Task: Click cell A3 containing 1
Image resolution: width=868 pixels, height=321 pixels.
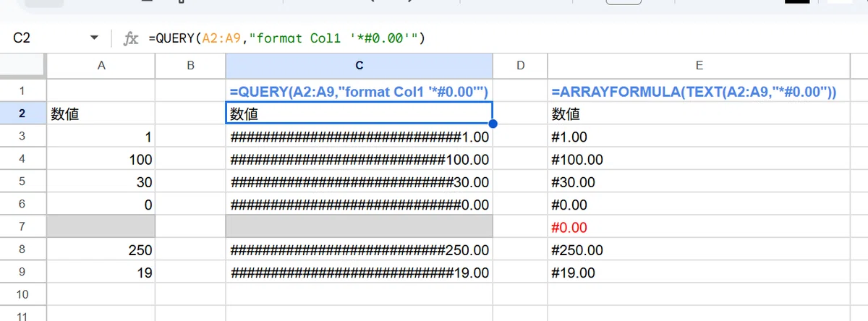Action: pos(101,137)
